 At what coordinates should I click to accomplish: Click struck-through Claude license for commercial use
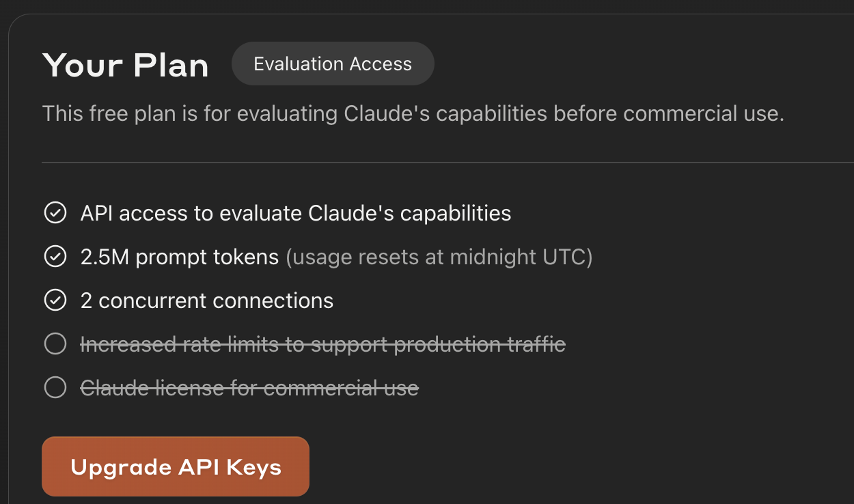249,388
